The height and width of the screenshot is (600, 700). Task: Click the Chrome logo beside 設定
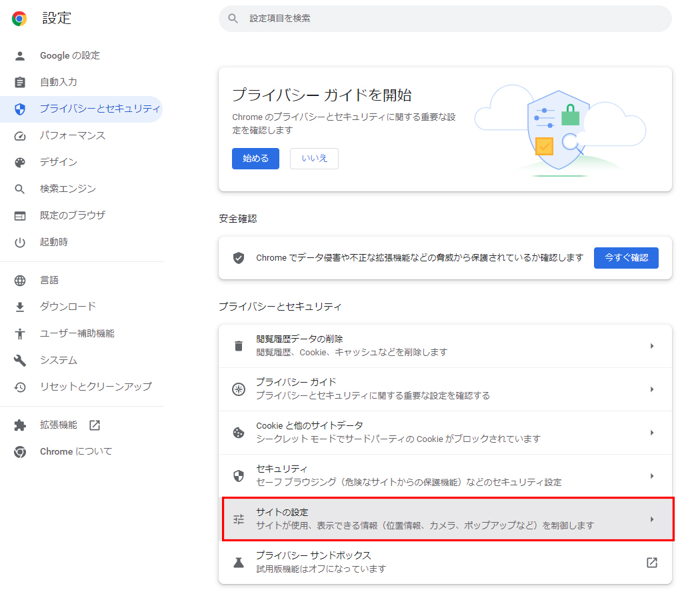pyautogui.click(x=19, y=18)
